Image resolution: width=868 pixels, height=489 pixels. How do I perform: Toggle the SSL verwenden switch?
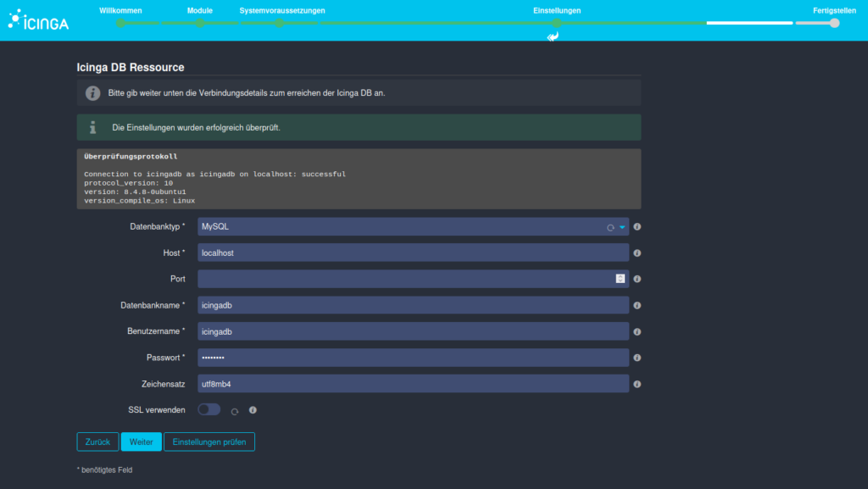[x=209, y=409]
